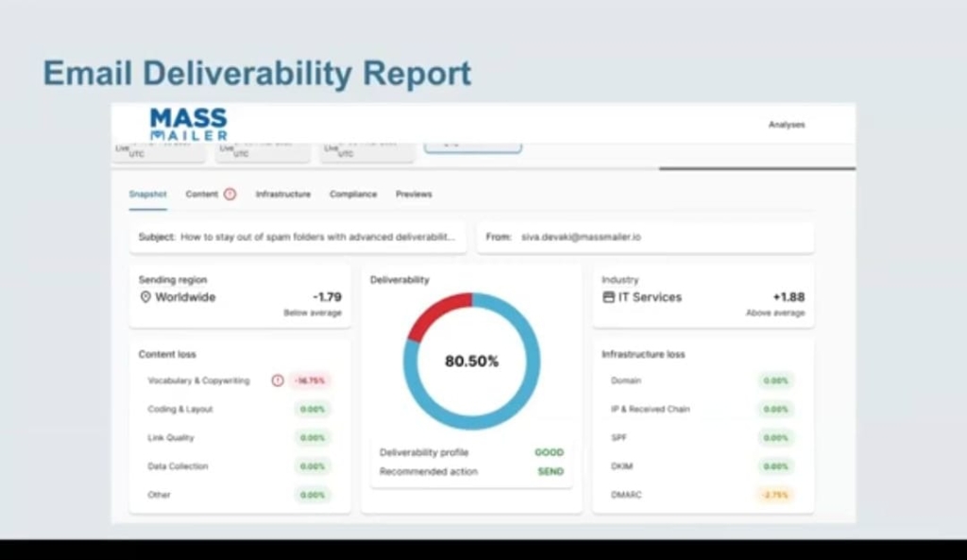Click the MassMailer logo

[x=187, y=122]
